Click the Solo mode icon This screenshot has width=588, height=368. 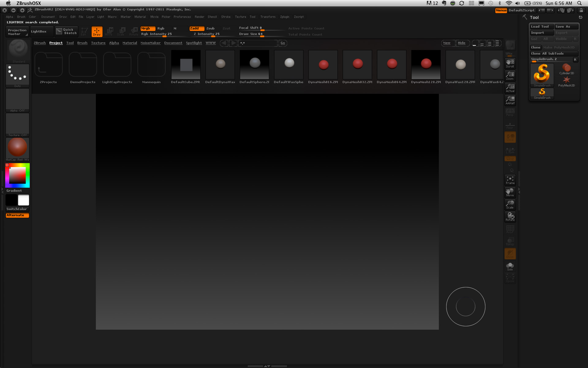[x=510, y=266]
